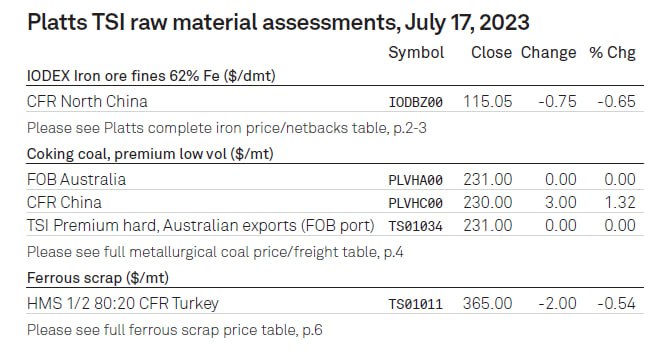Select the CFR North China row label
This screenshot has width=670, height=360.
tap(87, 102)
